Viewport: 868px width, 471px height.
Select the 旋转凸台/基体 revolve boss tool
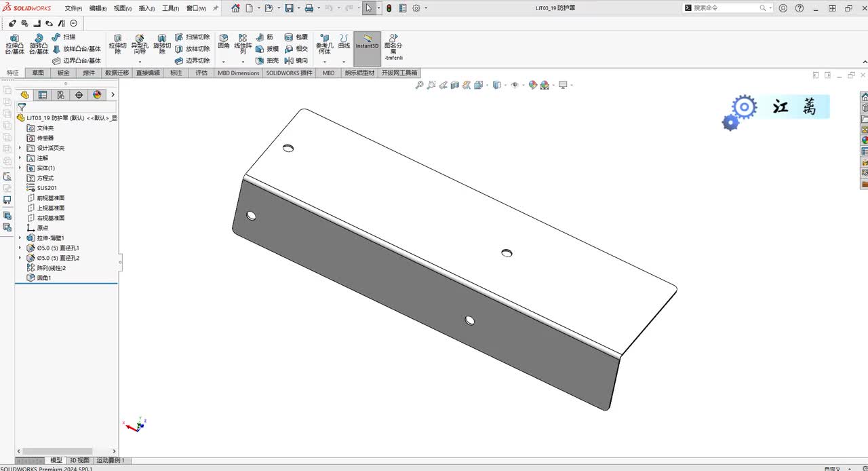tap(39, 44)
